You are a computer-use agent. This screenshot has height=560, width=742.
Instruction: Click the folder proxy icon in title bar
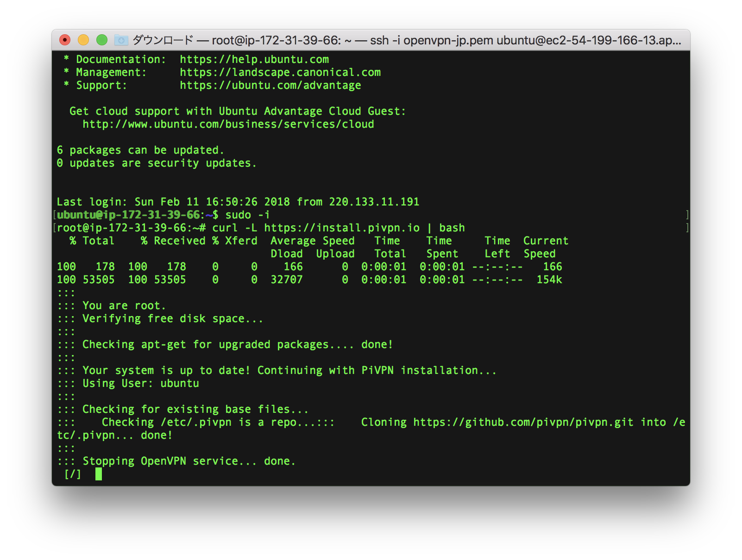click(121, 40)
